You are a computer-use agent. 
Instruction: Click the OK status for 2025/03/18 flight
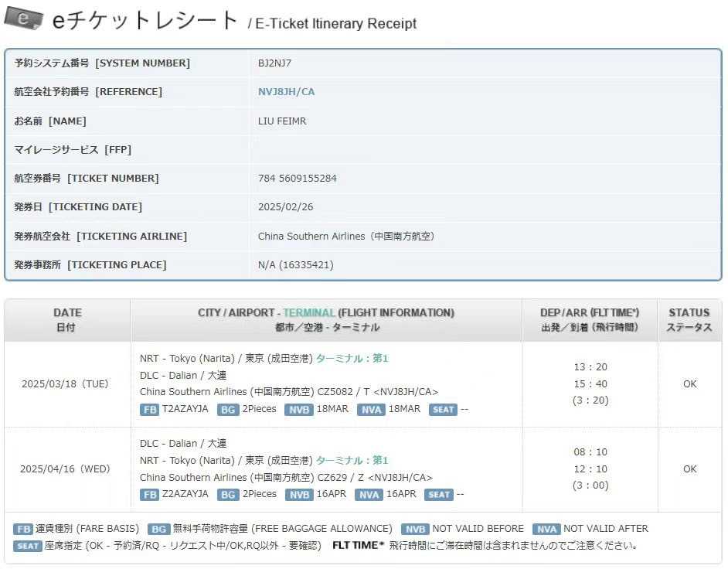click(689, 384)
